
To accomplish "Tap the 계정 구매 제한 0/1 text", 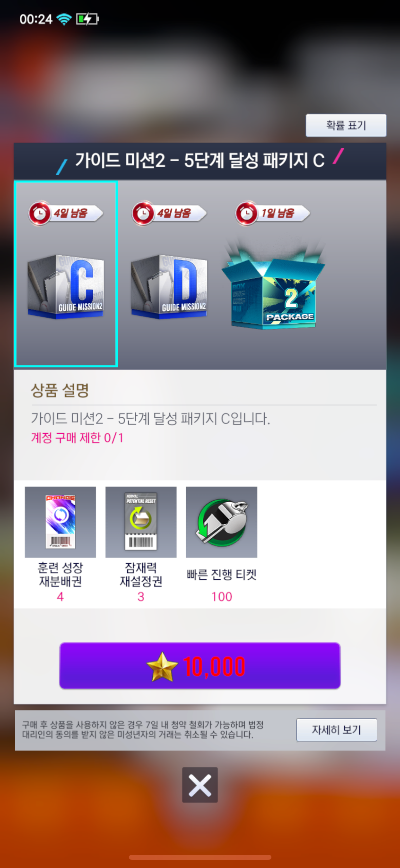I will [x=77, y=438].
